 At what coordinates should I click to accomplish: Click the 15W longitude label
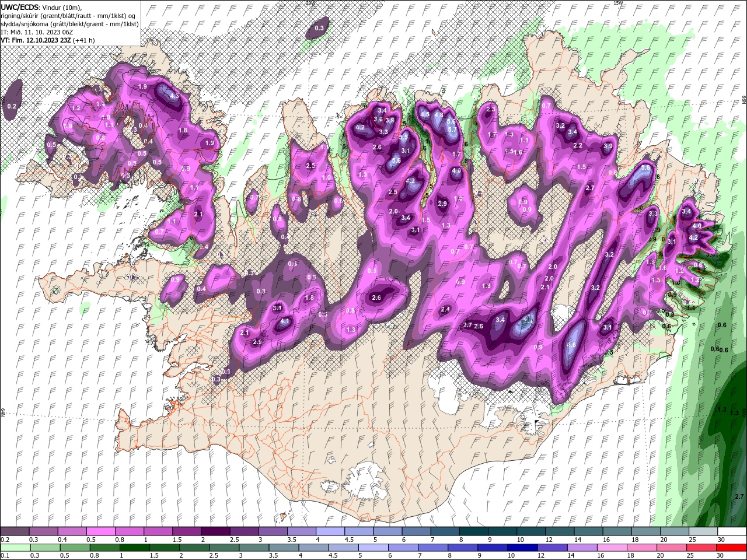[x=618, y=3]
